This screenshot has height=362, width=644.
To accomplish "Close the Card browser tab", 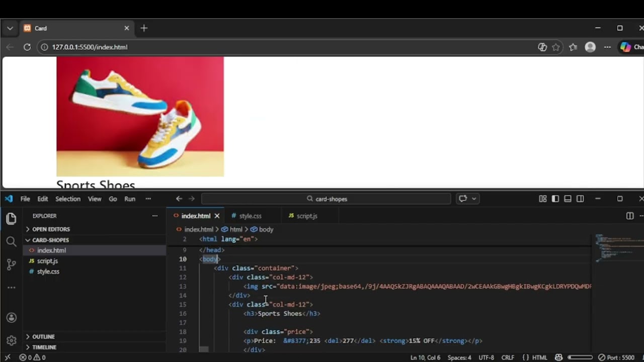I will point(126,28).
